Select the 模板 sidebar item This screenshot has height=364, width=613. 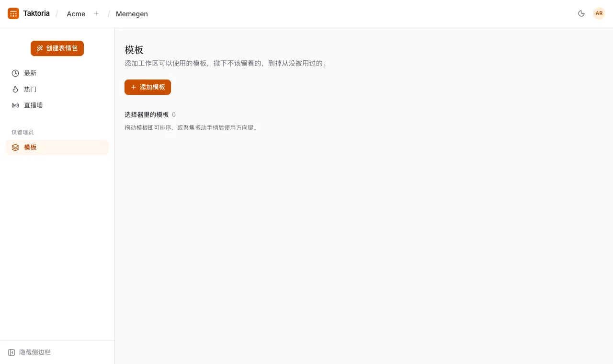coord(57,148)
